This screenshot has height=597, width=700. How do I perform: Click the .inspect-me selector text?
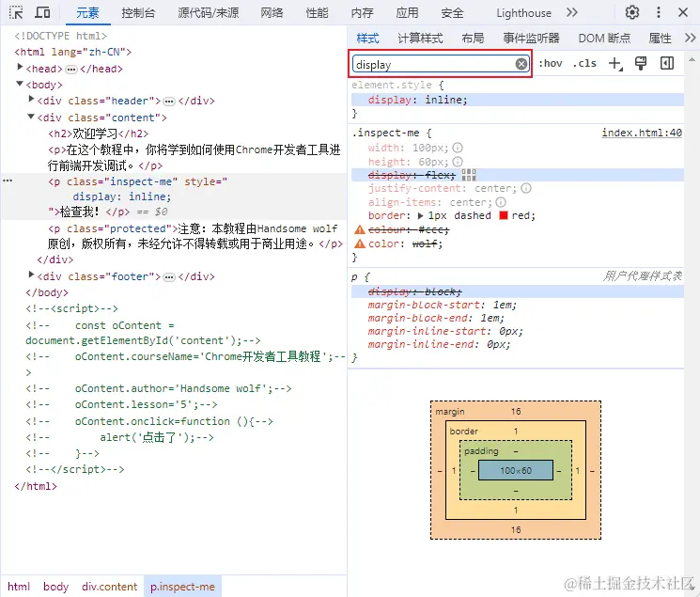(386, 133)
